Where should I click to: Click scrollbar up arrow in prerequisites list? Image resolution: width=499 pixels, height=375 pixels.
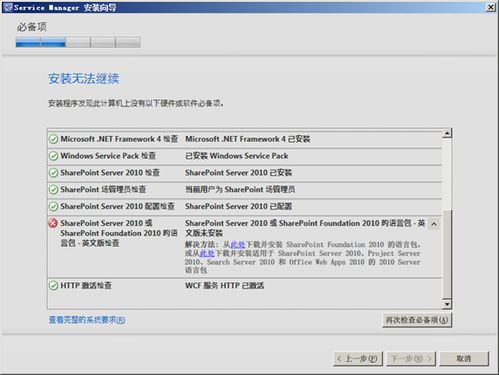pos(447,133)
